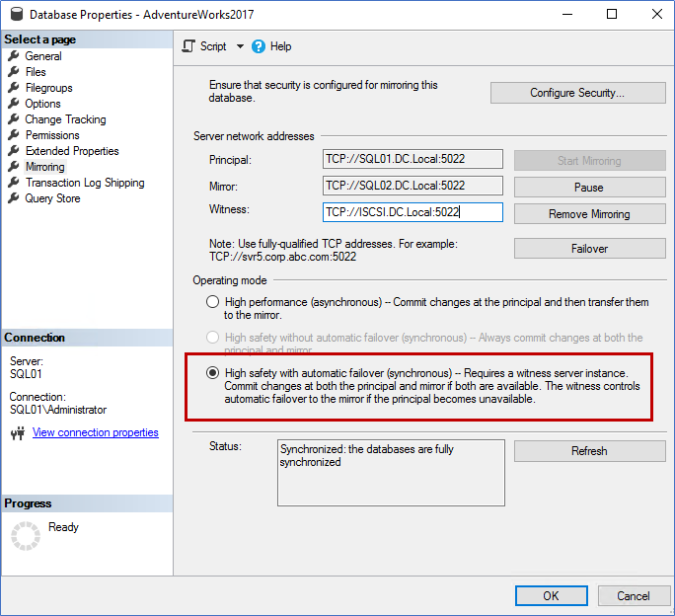This screenshot has height=616, width=675.
Task: Click the Script toolbar label
Action: 213,46
